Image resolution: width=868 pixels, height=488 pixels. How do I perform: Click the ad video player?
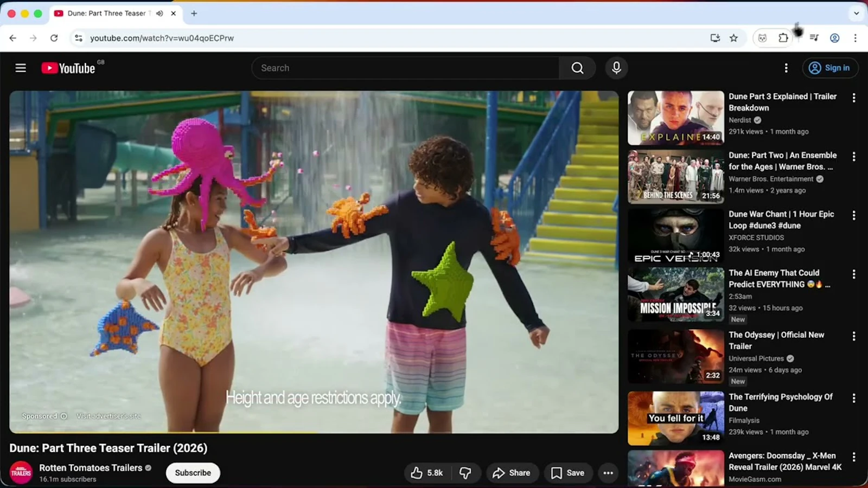tap(314, 262)
